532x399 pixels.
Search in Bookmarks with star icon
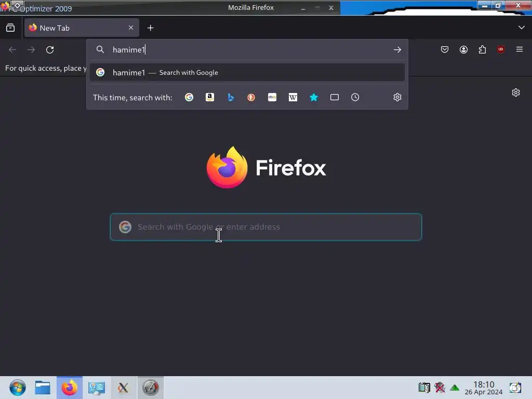(314, 97)
